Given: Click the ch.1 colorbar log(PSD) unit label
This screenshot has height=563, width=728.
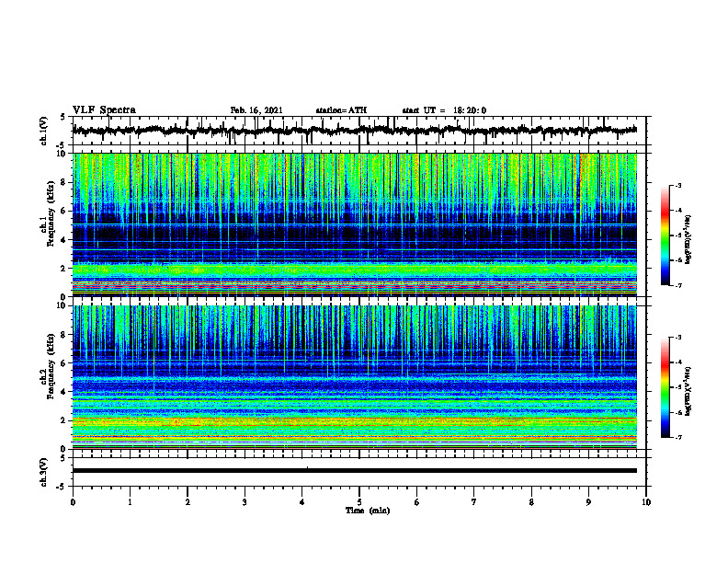Looking at the screenshot, I should pos(688,239).
